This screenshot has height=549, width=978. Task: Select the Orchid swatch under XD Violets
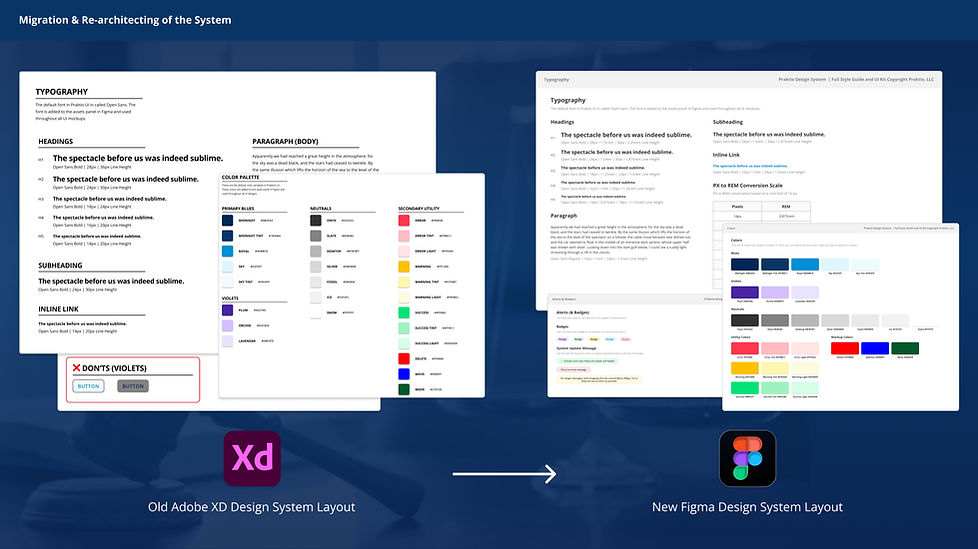pos(228,326)
